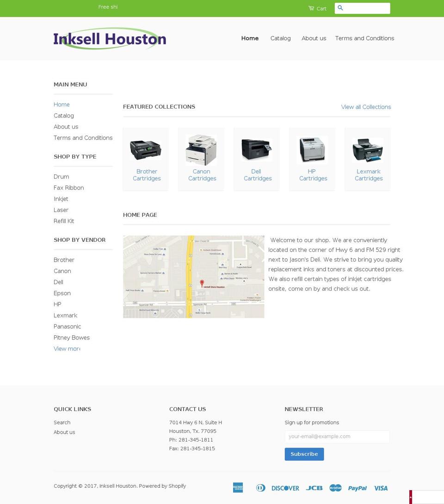Click the Visa payment icon

381,488
